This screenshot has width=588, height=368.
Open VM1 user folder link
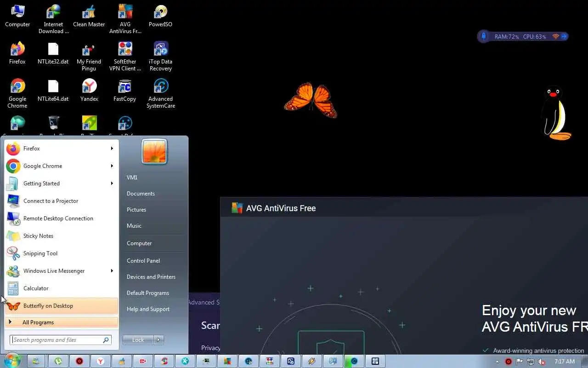pyautogui.click(x=132, y=178)
